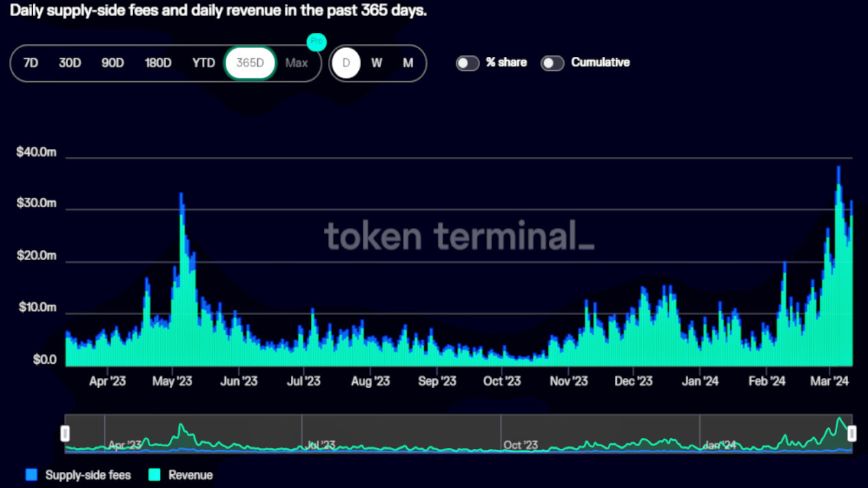Toggle the % share switch
The height and width of the screenshot is (488, 868).
(x=467, y=63)
